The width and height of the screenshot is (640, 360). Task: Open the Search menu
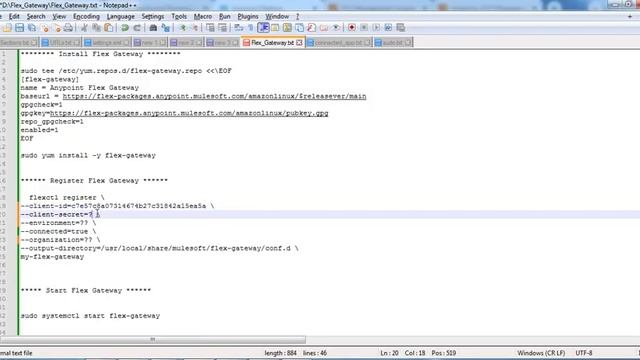[36, 16]
